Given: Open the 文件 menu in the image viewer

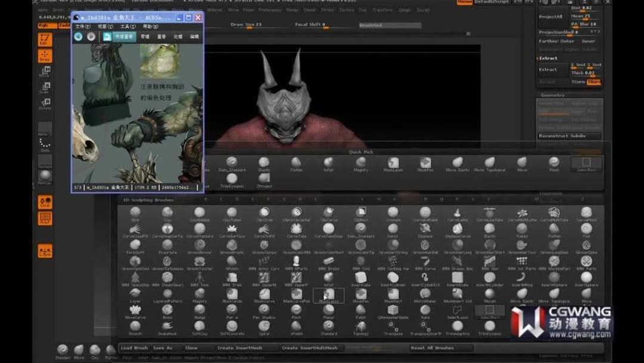Looking at the screenshot, I should (x=80, y=25).
